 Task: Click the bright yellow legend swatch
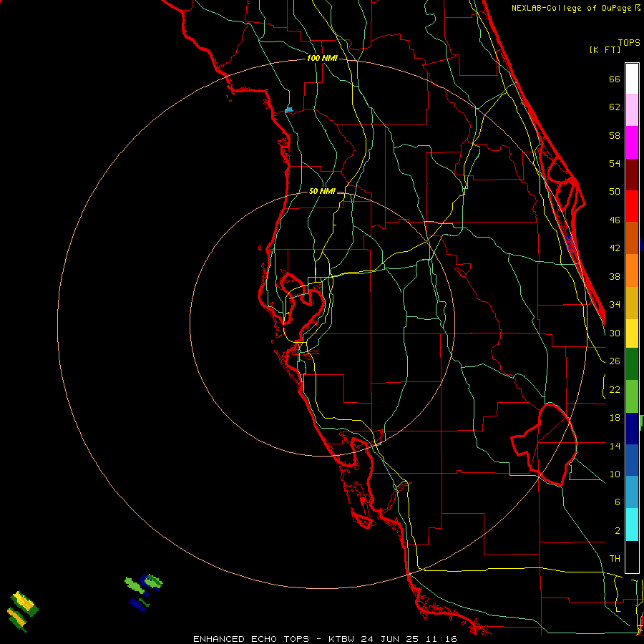[632, 333]
